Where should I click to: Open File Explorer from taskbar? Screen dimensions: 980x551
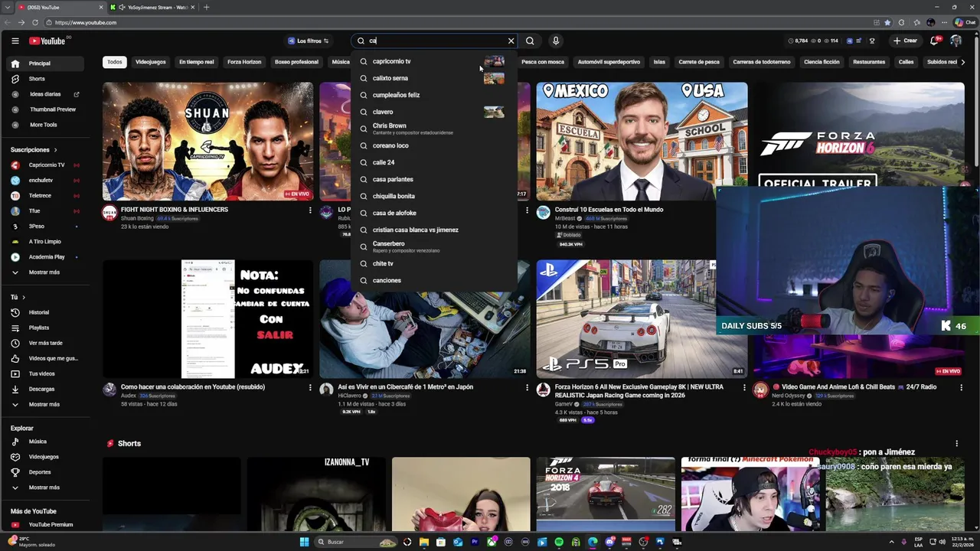[424, 542]
